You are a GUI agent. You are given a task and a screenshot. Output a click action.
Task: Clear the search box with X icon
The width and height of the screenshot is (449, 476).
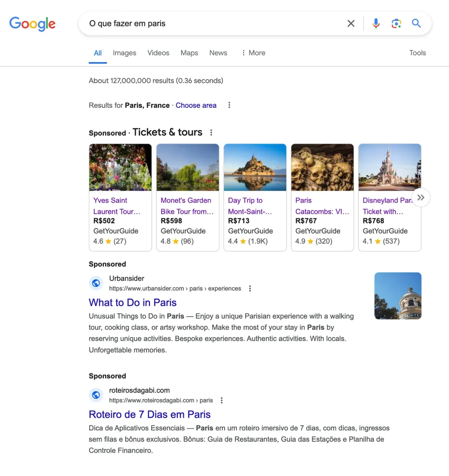coord(351,23)
